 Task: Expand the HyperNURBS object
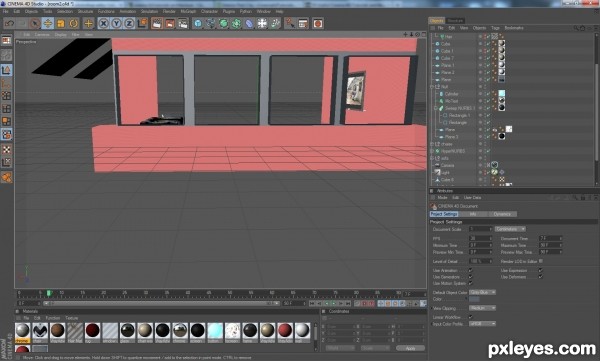click(432, 151)
